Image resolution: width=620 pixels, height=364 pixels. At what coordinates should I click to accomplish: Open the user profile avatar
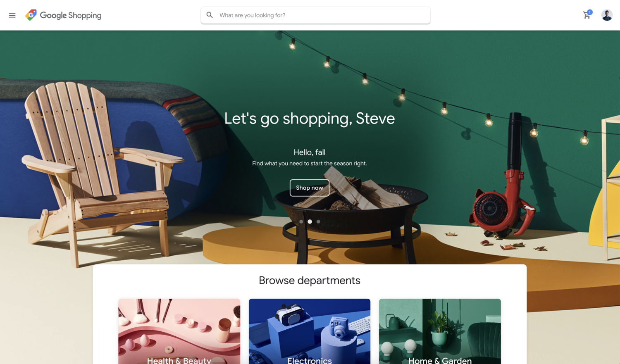pyautogui.click(x=607, y=15)
